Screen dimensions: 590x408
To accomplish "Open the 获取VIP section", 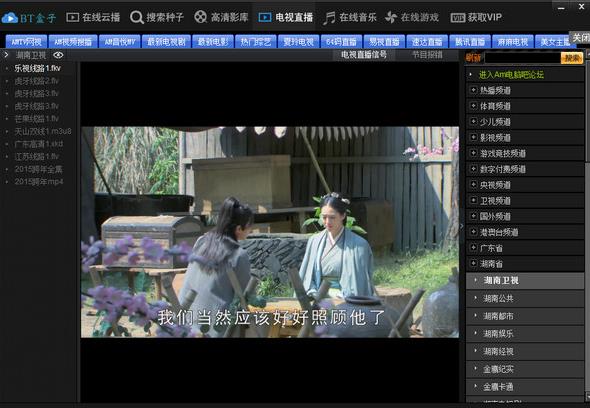I will pyautogui.click(x=476, y=17).
